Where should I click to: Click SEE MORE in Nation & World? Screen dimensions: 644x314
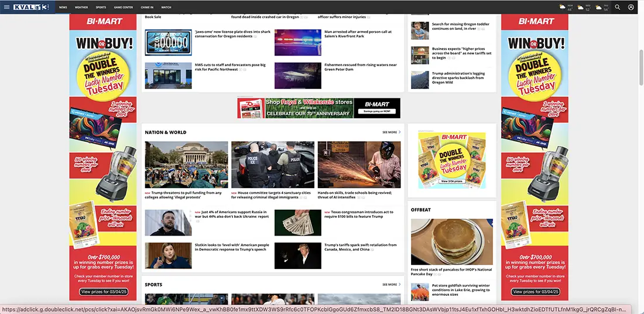389,132
